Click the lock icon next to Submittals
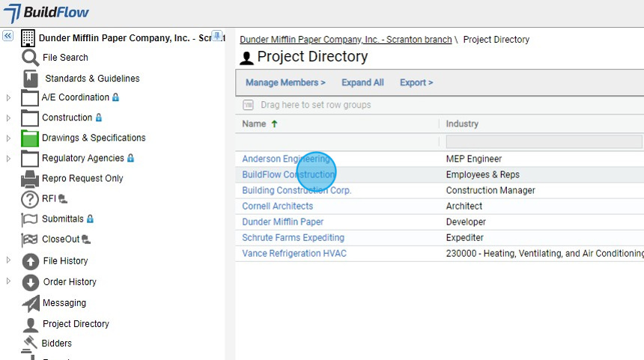Screen dimensions: 644x360 [x=90, y=219]
